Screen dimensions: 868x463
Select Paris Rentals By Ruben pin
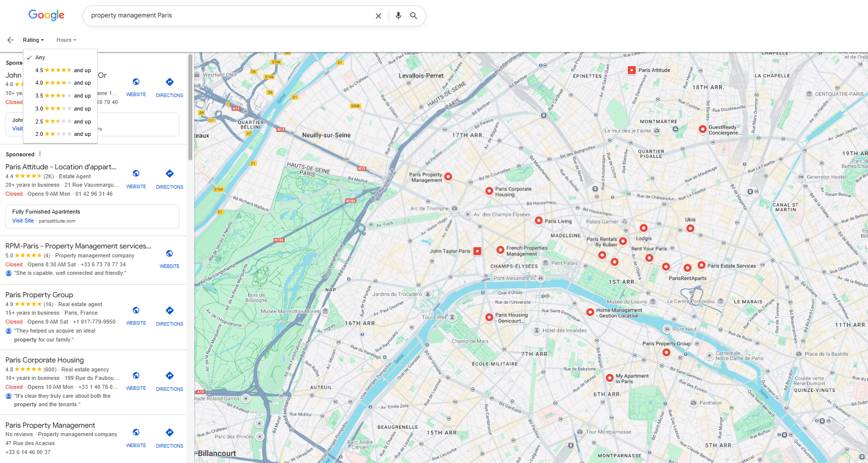point(623,241)
